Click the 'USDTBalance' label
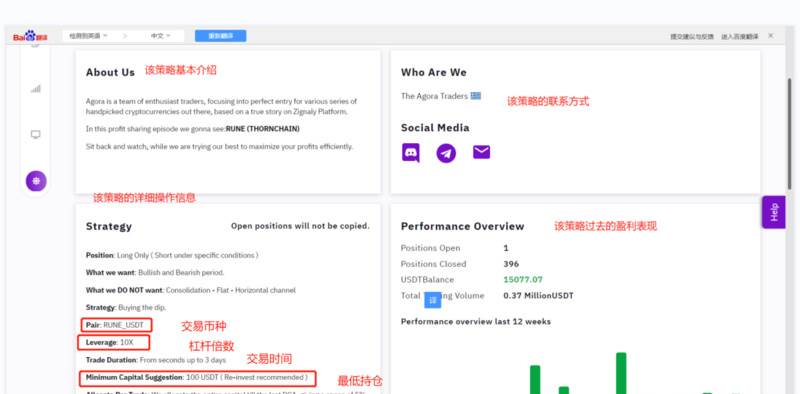 pos(427,280)
